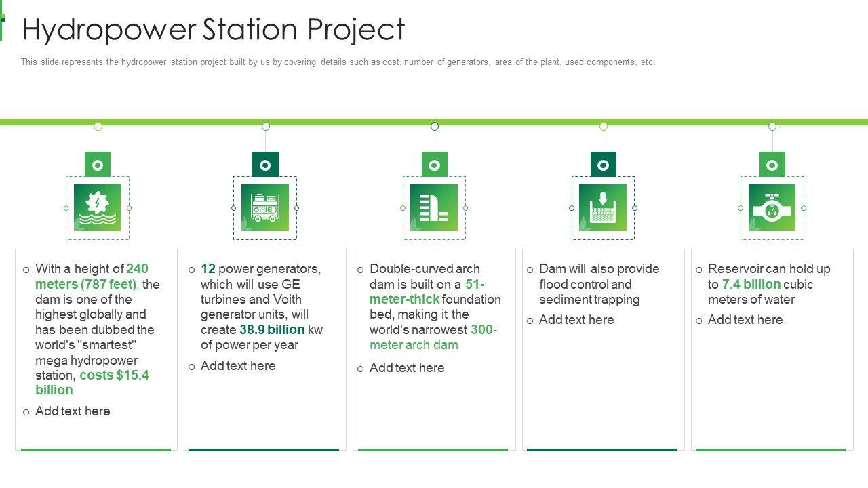Viewport: 868px width, 488px height.
Task: Click "Add text here" under the sediment trapping bullet
Action: tap(576, 320)
